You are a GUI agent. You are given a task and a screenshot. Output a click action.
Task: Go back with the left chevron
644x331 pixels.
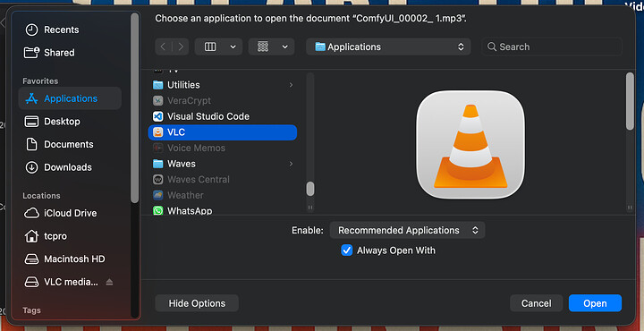pyautogui.click(x=163, y=47)
